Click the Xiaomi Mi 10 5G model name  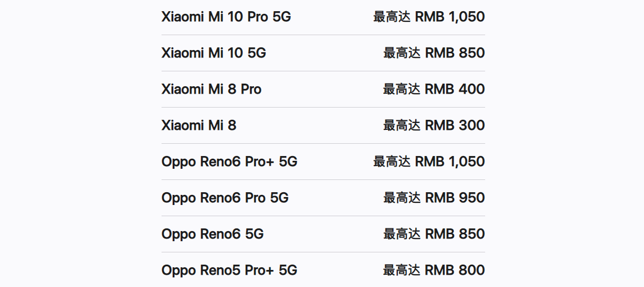[x=214, y=53]
